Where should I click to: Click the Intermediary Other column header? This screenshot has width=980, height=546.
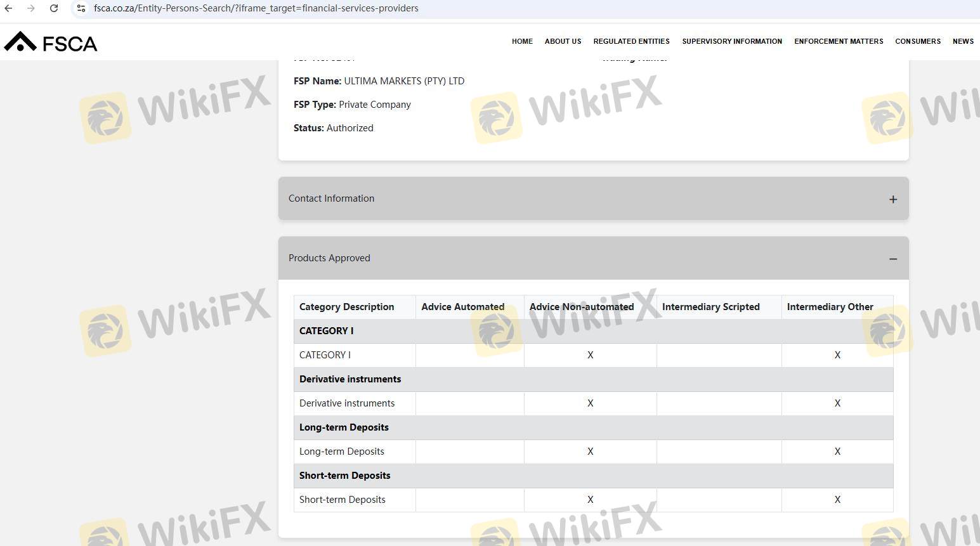tap(830, 307)
